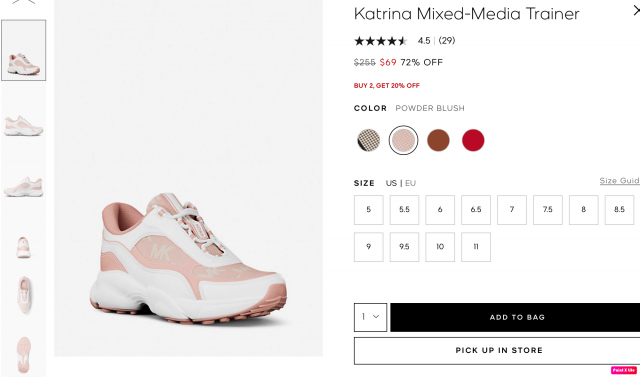Choose the Powder Blush color swatch

point(403,140)
